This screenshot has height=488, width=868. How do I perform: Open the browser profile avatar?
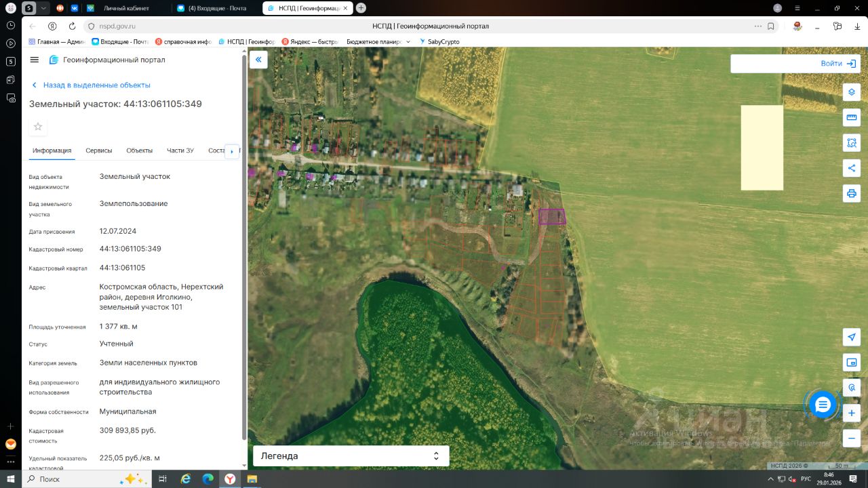pos(778,8)
